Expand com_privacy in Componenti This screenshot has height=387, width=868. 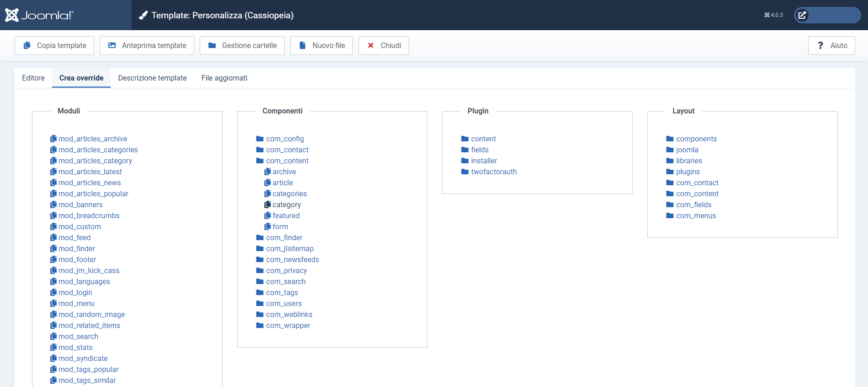click(x=282, y=270)
